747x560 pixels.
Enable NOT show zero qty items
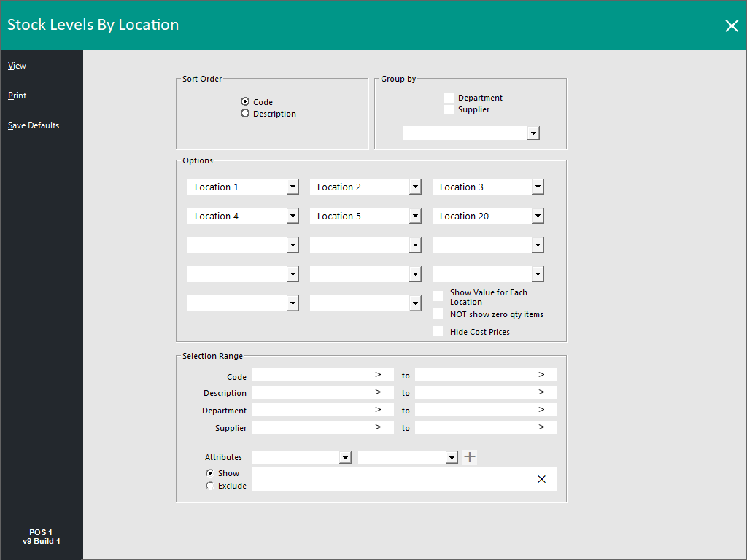click(438, 314)
